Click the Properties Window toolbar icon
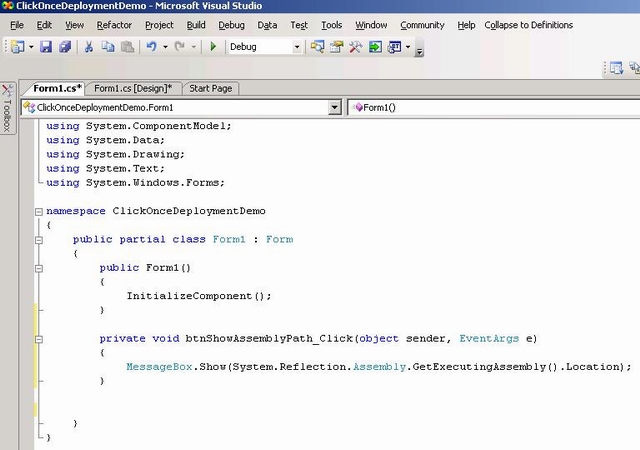 coord(336,47)
